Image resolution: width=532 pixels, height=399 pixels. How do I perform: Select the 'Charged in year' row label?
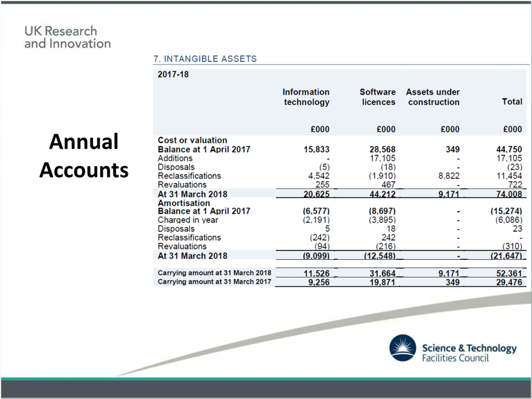188,220
